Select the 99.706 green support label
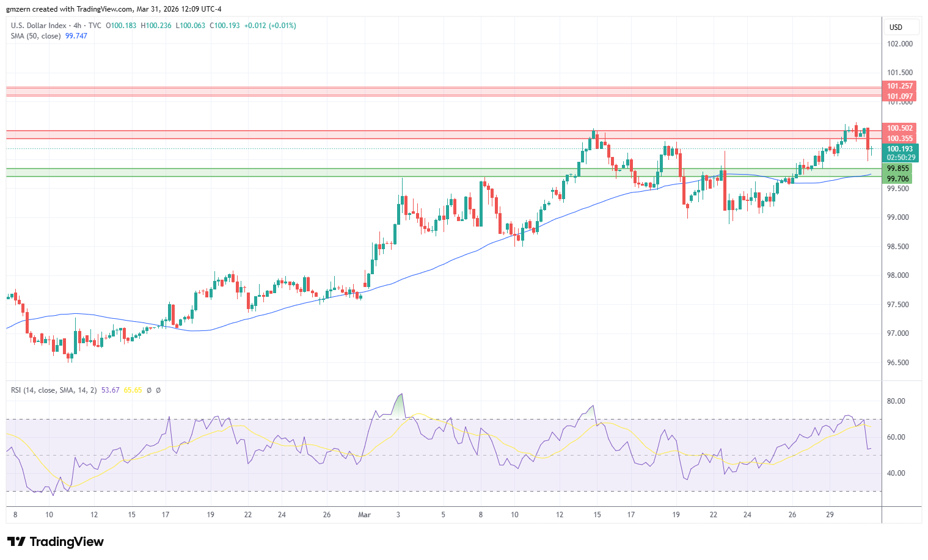Image resolution: width=928 pixels, height=560 pixels. [x=898, y=179]
